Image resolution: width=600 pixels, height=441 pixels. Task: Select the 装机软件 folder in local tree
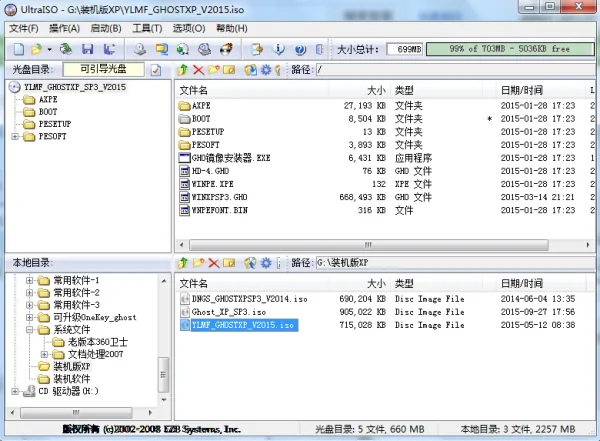point(72,379)
